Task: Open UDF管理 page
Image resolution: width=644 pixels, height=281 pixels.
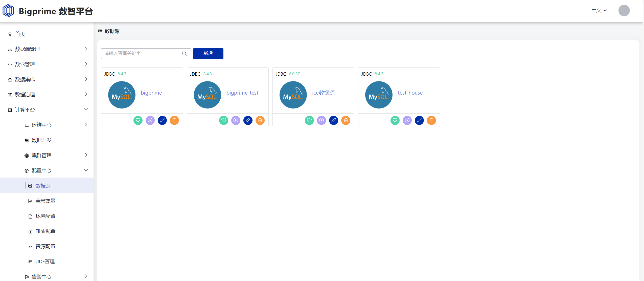Action: tap(47, 261)
